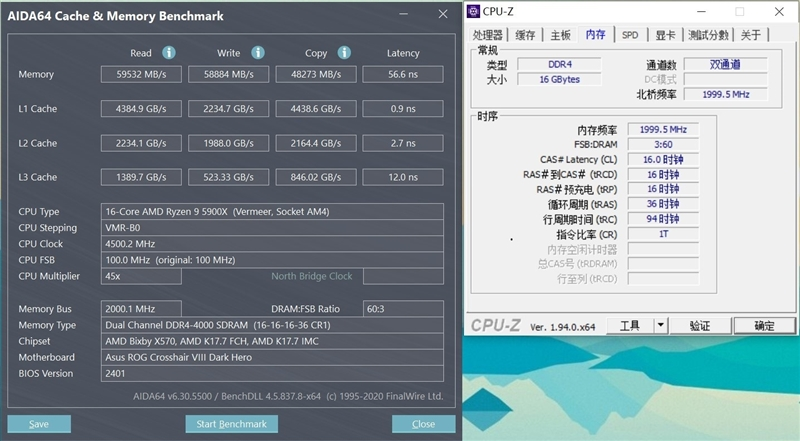Switch to the 缓存 tab in CPU-Z

pyautogui.click(x=525, y=35)
